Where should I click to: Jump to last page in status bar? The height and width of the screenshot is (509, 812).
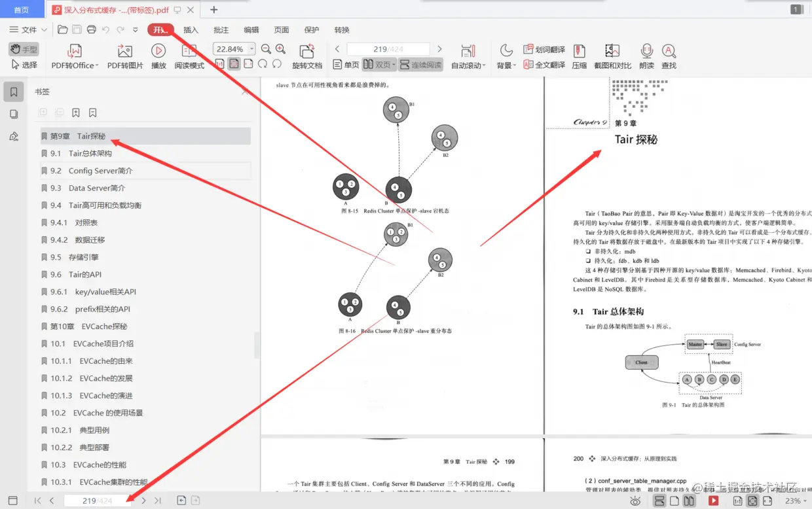158,500
